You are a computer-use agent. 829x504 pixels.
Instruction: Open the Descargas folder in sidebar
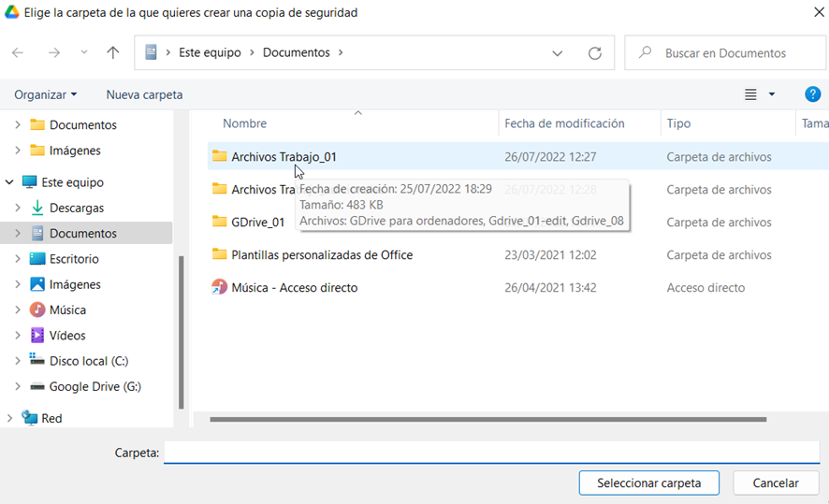click(x=76, y=208)
